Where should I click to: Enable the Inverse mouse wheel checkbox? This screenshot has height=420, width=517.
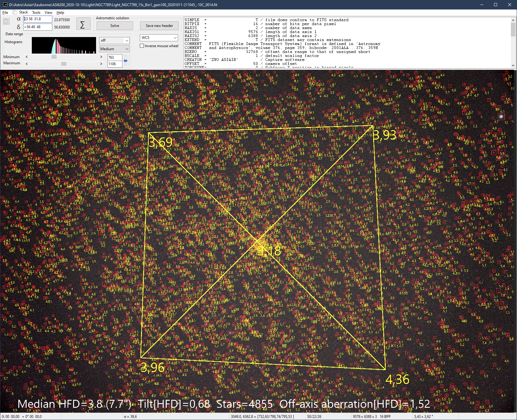tap(142, 46)
